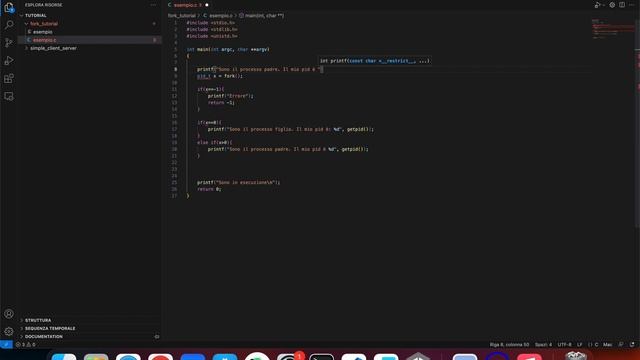Click the remote window indicator in status bar
The height and width of the screenshot is (360, 640).
pos(6,344)
